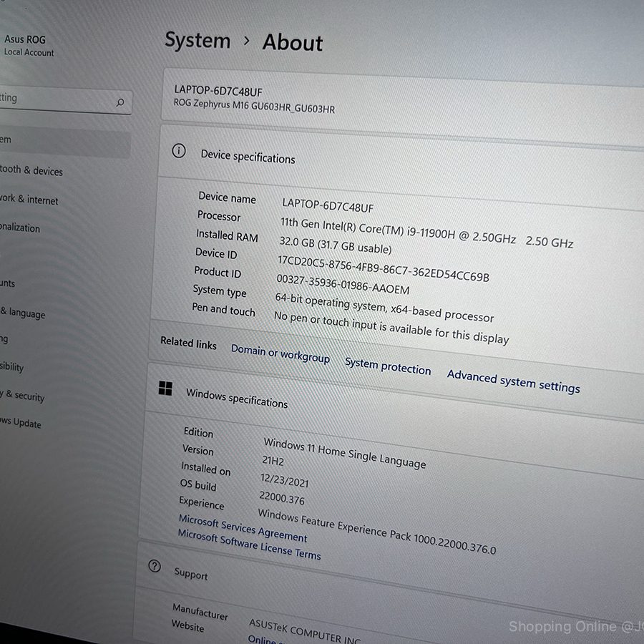This screenshot has width=644, height=644.
Task: Click the System type label
Action: coord(220,291)
